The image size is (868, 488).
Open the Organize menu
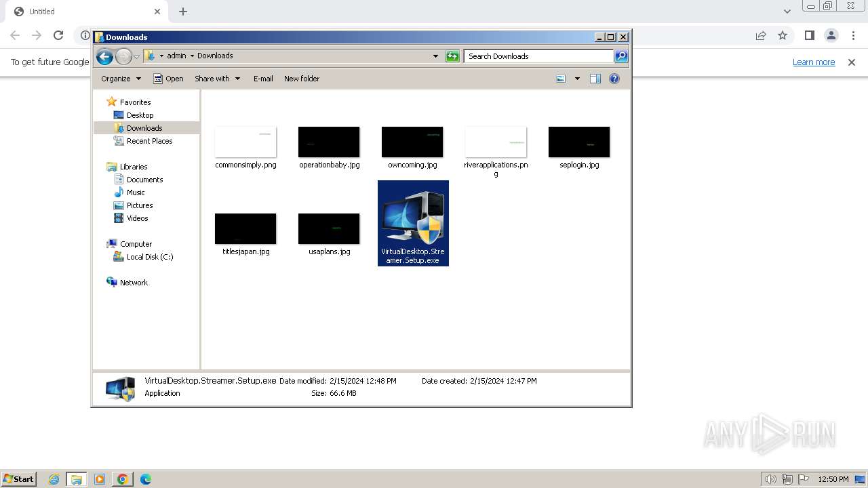click(x=121, y=79)
